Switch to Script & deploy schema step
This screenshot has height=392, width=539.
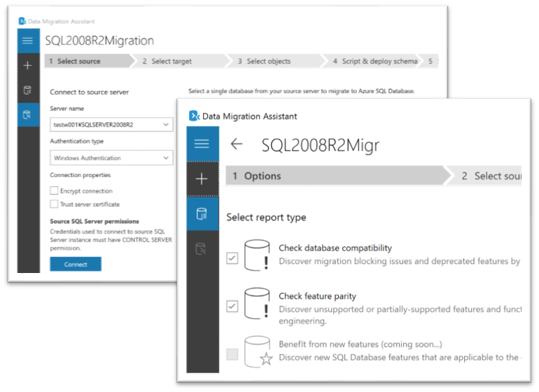click(x=375, y=62)
